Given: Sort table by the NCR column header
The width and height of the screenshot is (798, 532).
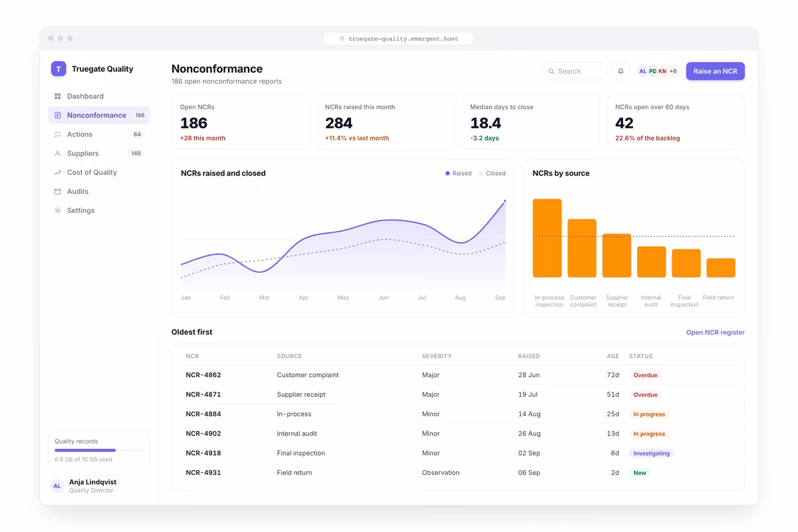Looking at the screenshot, I should click(x=192, y=356).
